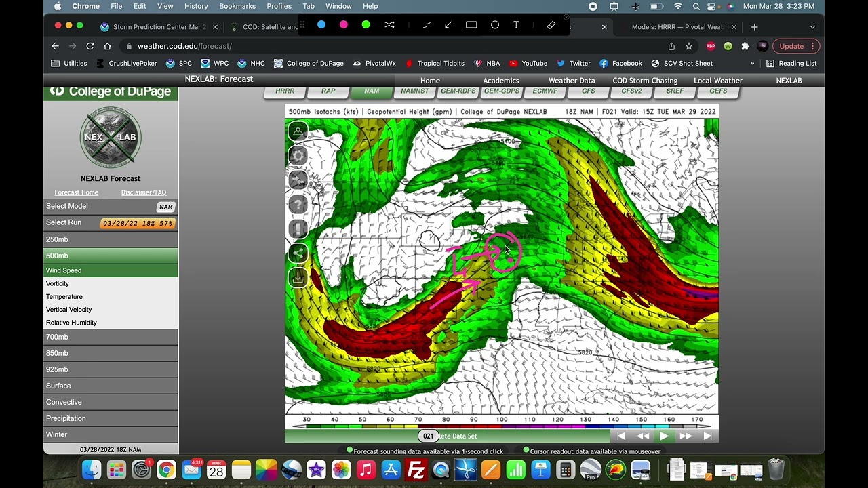Open Finder from the dock
The image size is (868, 488).
(x=92, y=469)
